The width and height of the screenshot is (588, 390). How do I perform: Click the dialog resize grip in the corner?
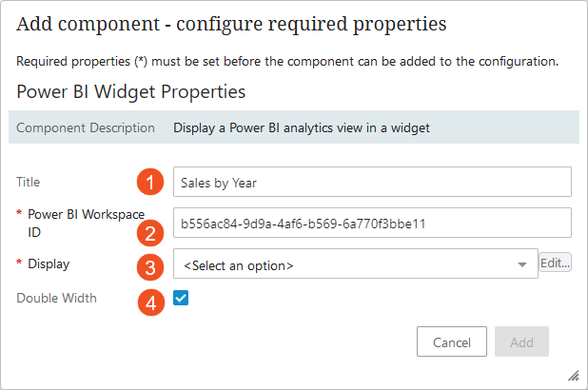574,376
